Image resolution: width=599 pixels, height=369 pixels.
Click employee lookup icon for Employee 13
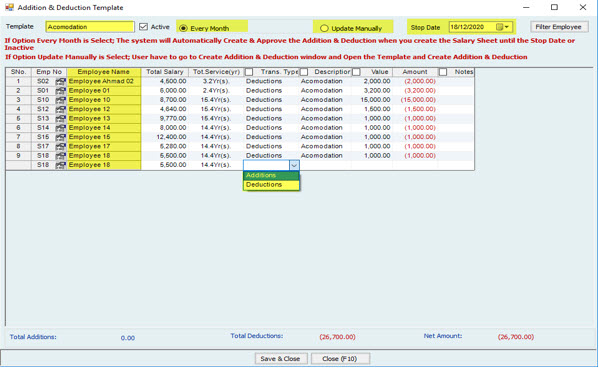coord(61,118)
